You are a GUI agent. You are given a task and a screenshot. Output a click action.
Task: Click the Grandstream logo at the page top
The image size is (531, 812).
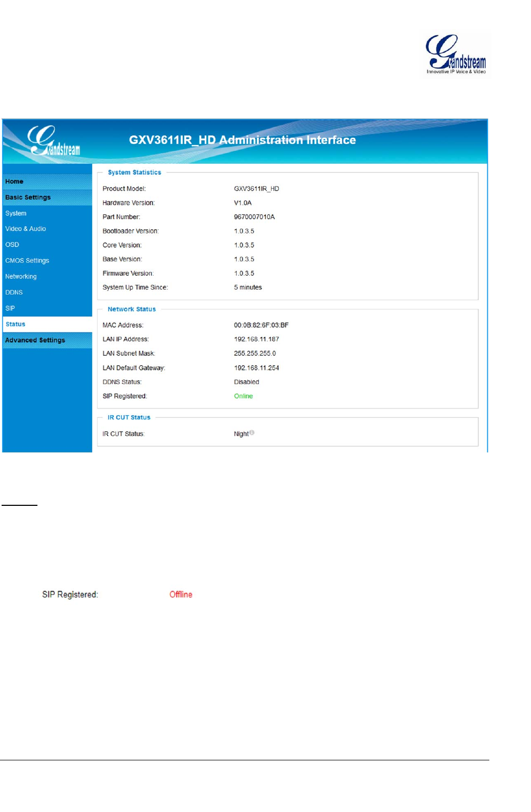pos(456,54)
